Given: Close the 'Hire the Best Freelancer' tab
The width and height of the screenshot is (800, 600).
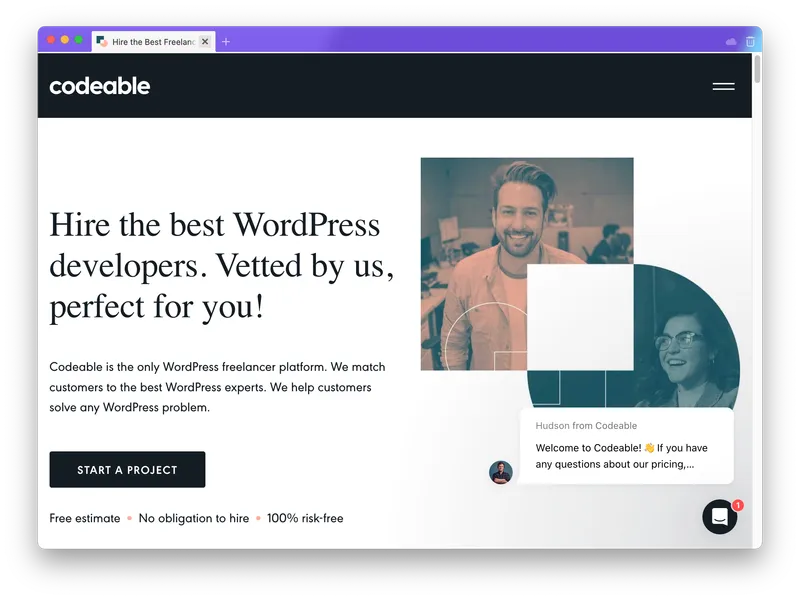Looking at the screenshot, I should click(x=205, y=42).
